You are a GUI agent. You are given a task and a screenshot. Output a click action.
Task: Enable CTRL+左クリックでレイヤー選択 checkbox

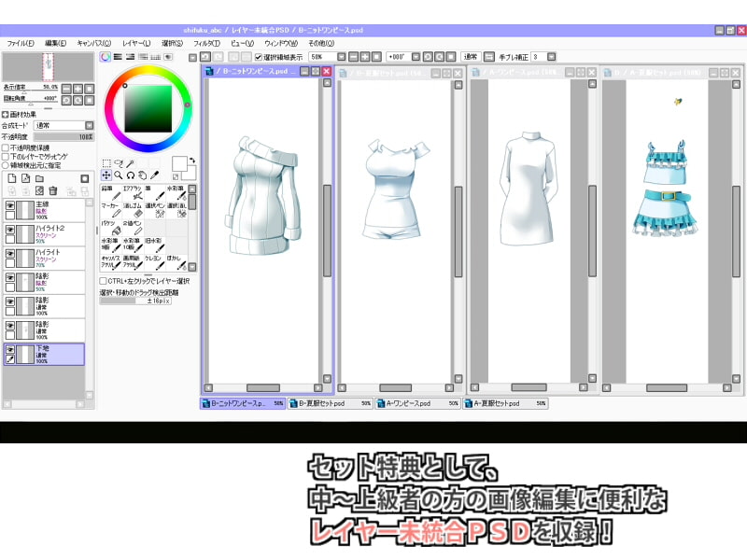click(x=103, y=281)
